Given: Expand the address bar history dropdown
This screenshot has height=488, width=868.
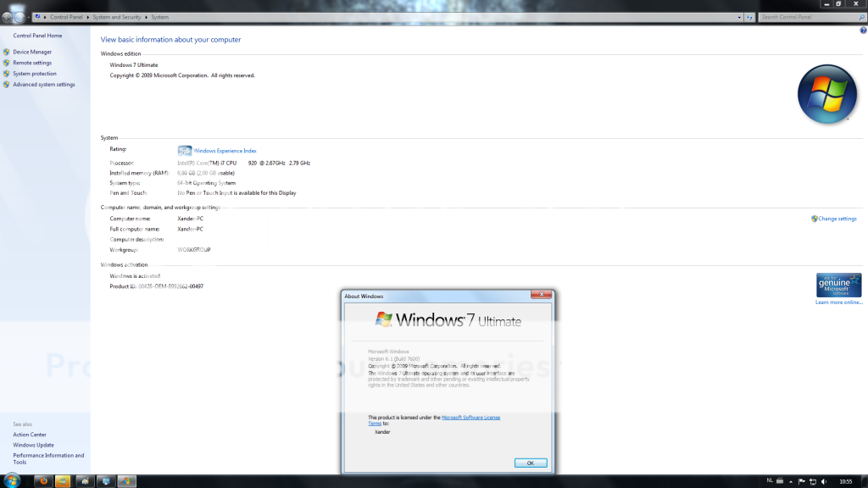Looking at the screenshot, I should click(738, 17).
